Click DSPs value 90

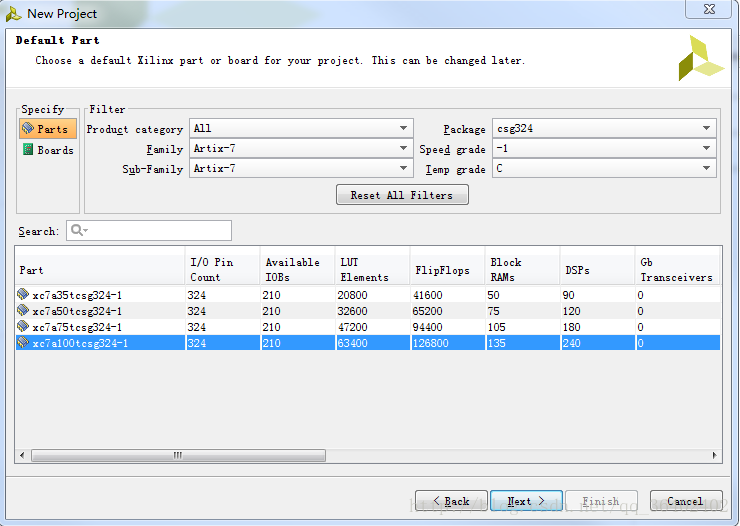coord(568,295)
